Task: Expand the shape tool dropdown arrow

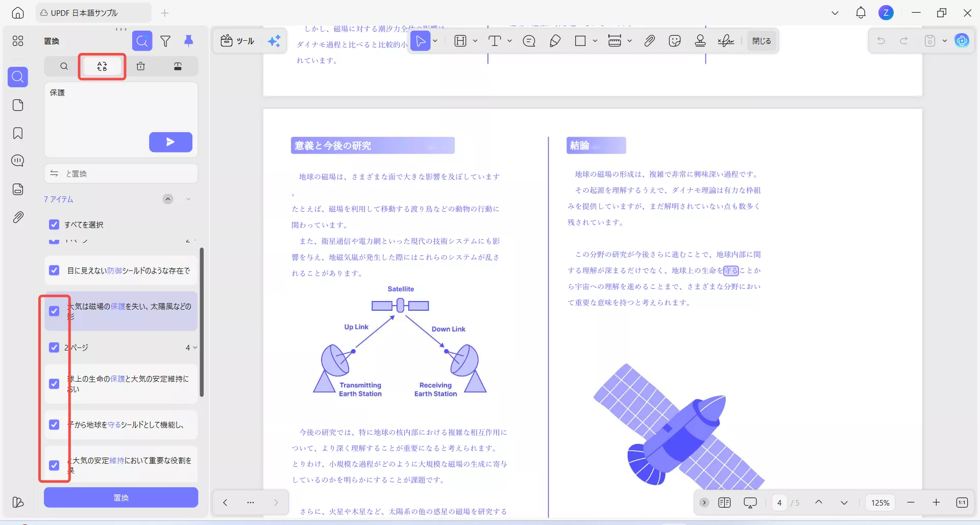Action: (595, 41)
